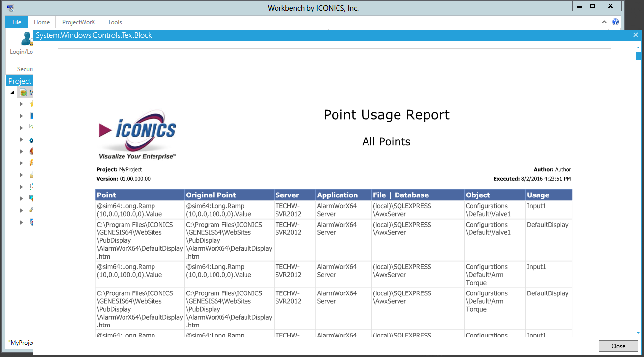Click the ICONICS logo in the report
The width and height of the screenshot is (644, 357).
point(138,134)
